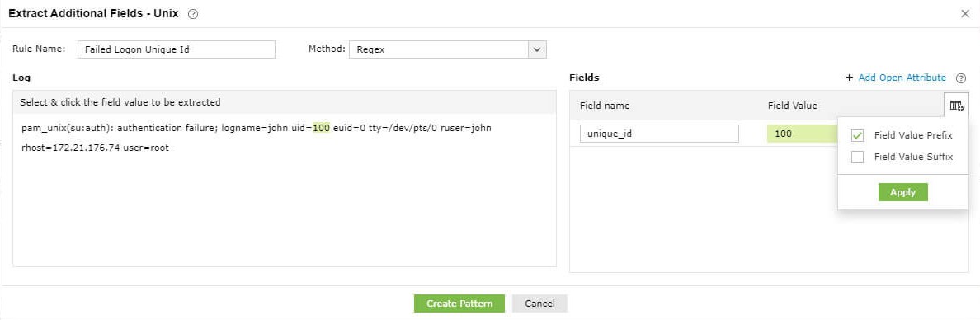Click rhost=172.21.176.74 in the log
This screenshot has height=320, width=980.
click(x=71, y=148)
